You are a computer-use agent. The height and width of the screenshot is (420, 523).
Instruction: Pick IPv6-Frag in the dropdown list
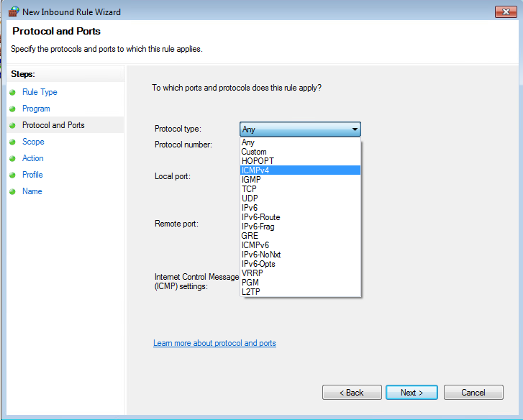pyautogui.click(x=300, y=227)
